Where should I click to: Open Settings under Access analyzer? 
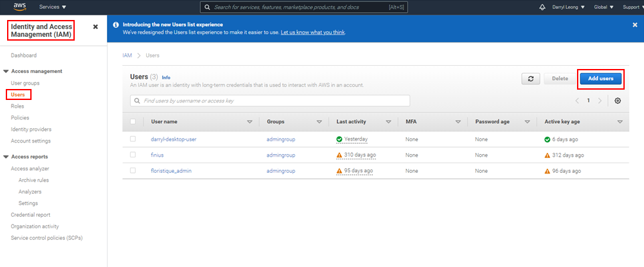click(28, 203)
